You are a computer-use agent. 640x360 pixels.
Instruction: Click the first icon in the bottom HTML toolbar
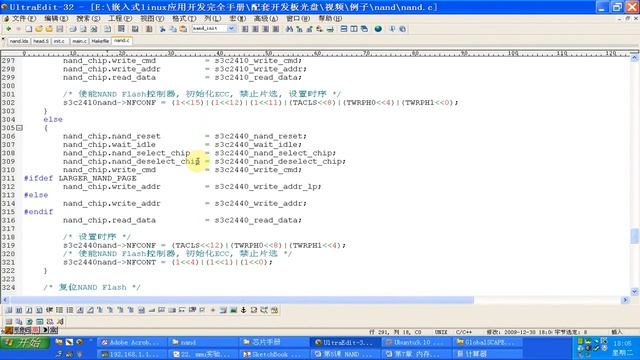coord(9,310)
